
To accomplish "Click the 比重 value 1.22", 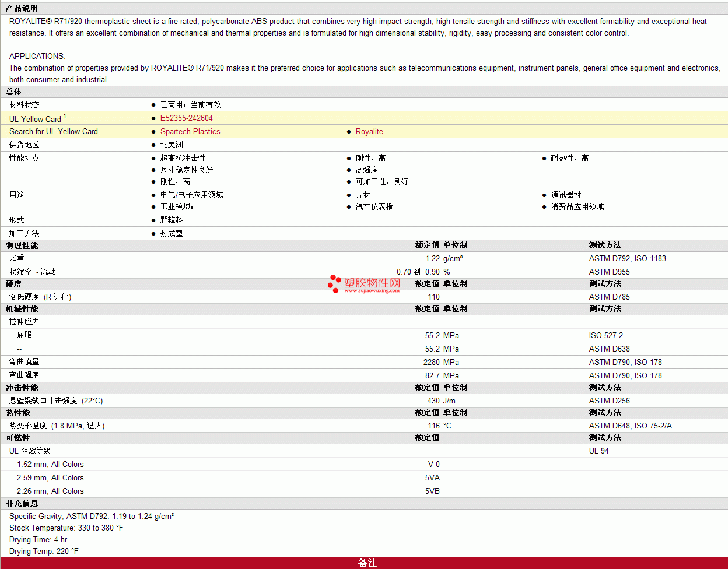I will [x=432, y=258].
